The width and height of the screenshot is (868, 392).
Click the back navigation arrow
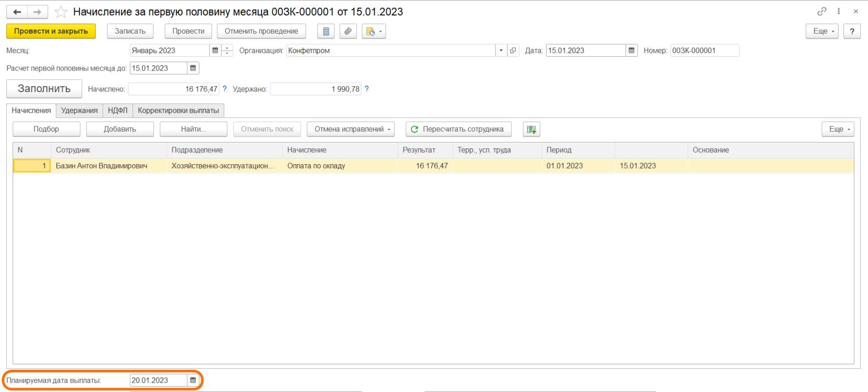[x=17, y=12]
